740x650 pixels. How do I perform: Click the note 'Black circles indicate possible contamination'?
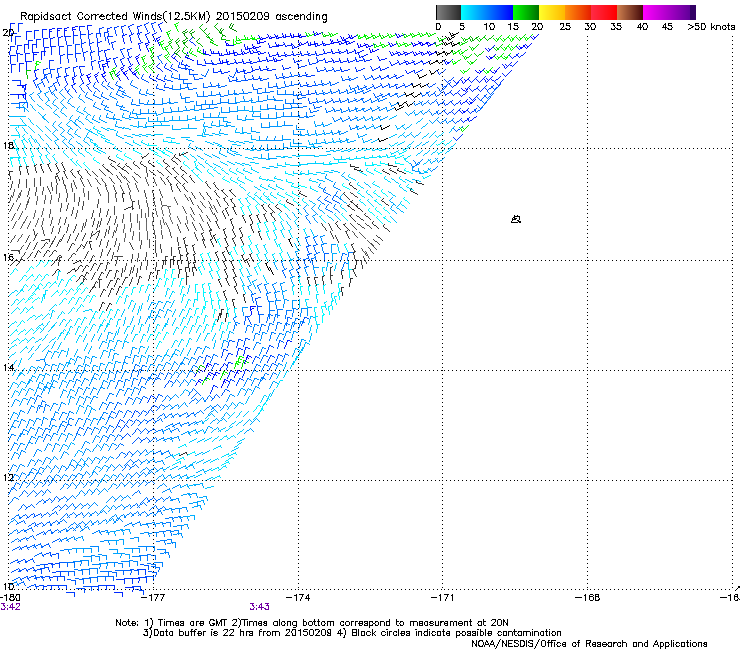pyautogui.click(x=456, y=633)
